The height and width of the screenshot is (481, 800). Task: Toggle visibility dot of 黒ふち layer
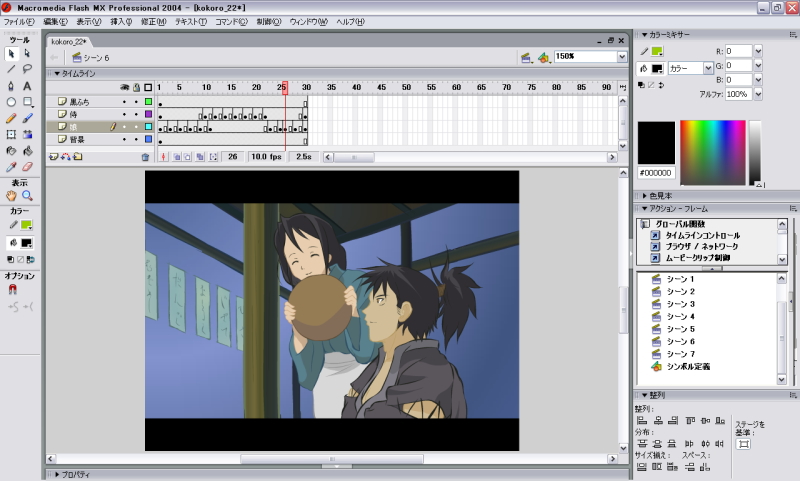(124, 102)
